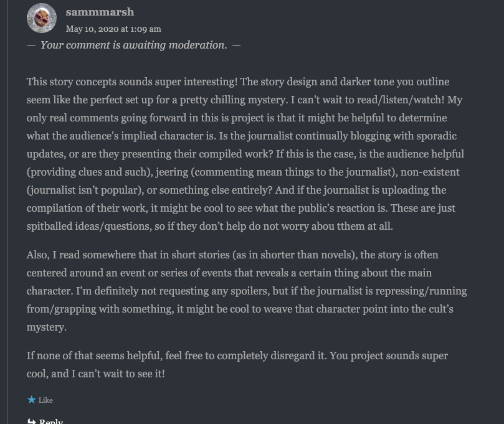Click the blue Like star icon

[x=31, y=400]
